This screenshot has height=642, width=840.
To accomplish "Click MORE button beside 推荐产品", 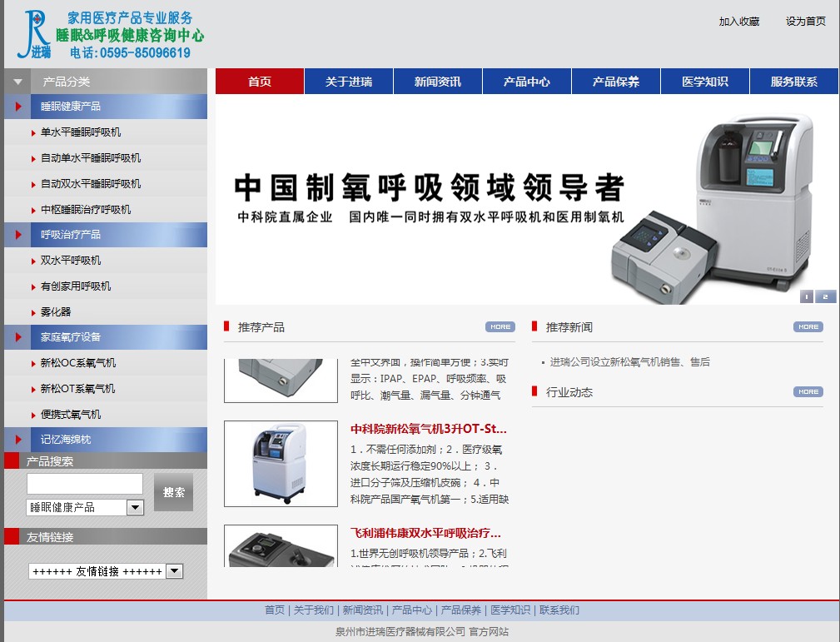I will [500, 327].
